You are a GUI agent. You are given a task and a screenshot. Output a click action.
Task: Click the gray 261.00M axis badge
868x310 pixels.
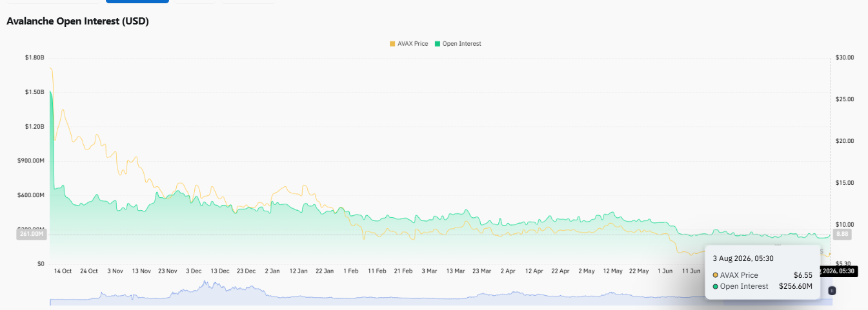pos(32,235)
